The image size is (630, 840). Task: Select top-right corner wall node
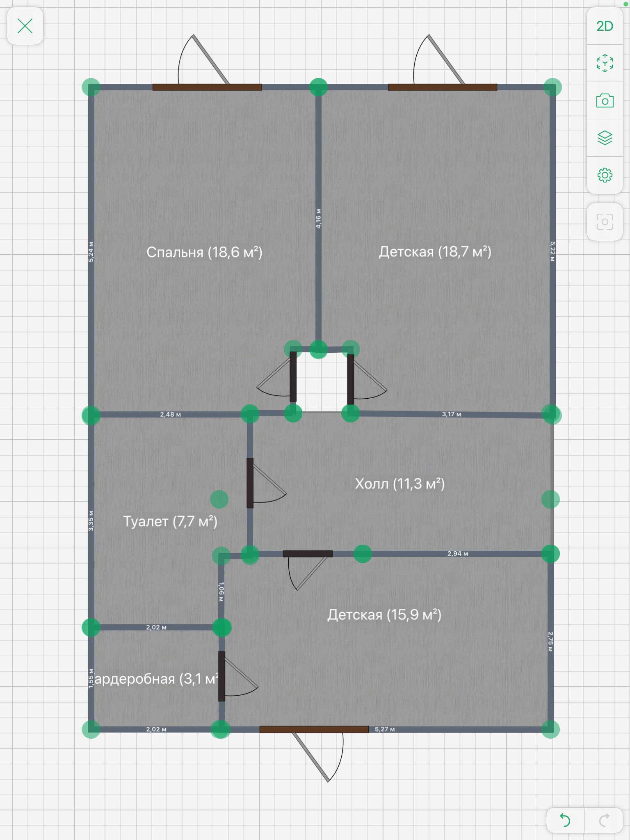552,87
